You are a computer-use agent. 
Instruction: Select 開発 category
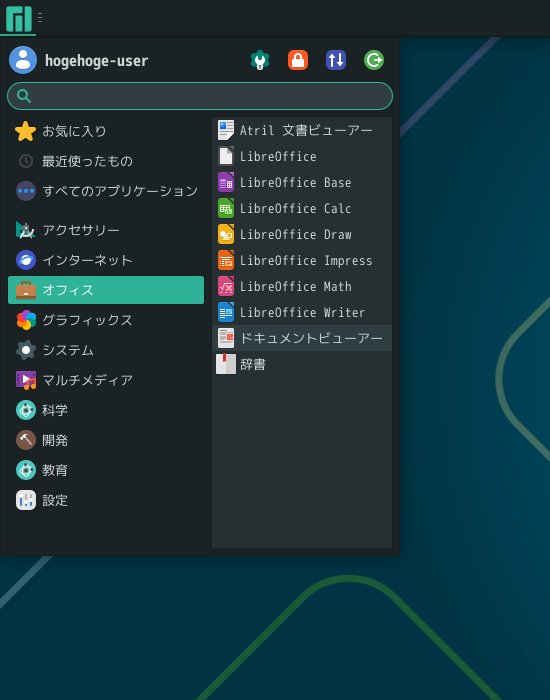106,440
